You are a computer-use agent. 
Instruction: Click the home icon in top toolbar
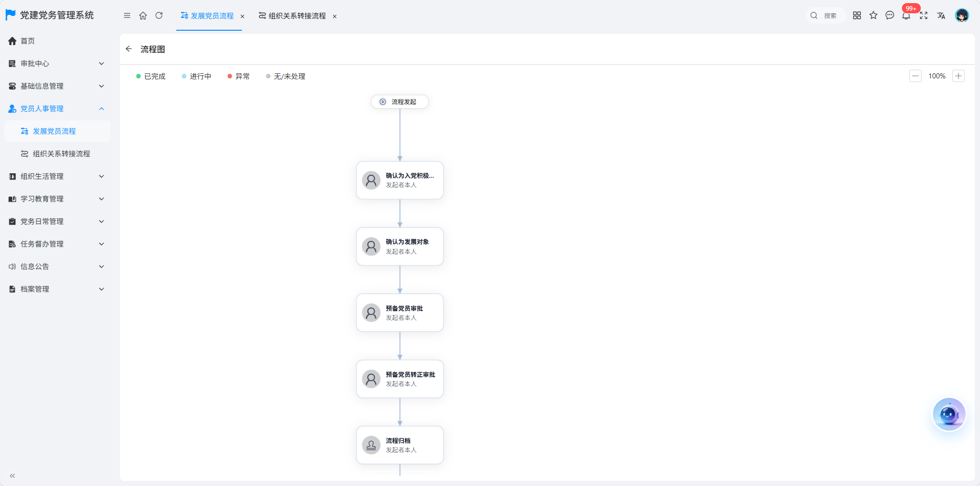tap(143, 15)
